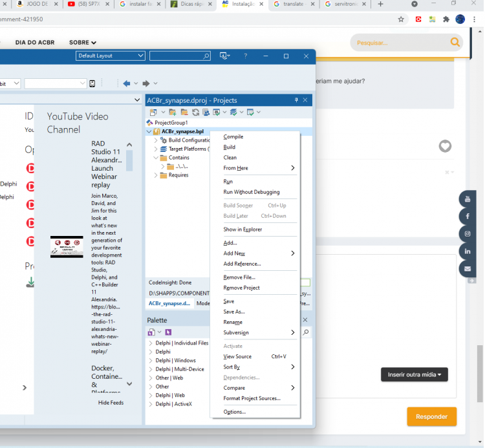485x448 pixels.
Task: Click the target platforms layers icon in toolbar
Action: (233, 112)
